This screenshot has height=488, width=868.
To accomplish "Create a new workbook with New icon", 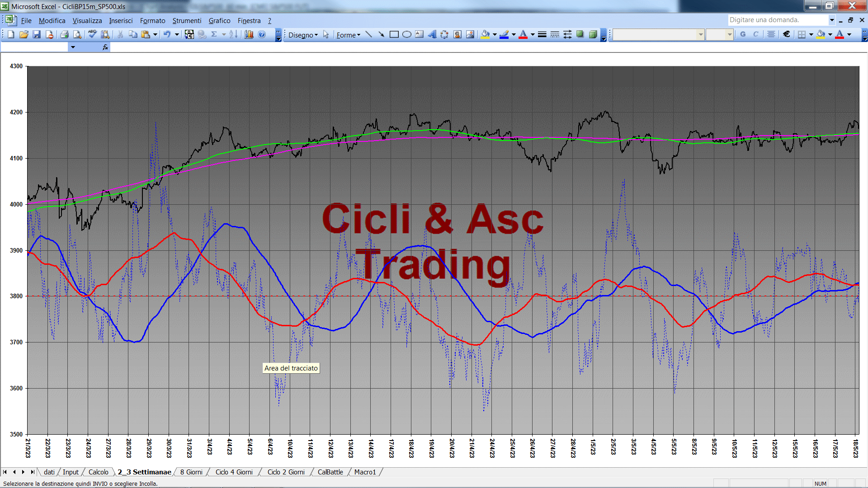I will click(x=11, y=34).
